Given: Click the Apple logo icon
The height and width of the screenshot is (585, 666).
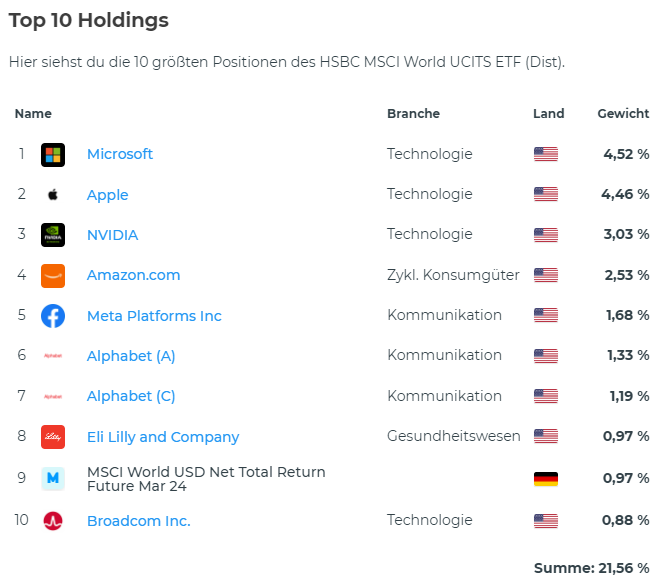Looking at the screenshot, I should [53, 195].
